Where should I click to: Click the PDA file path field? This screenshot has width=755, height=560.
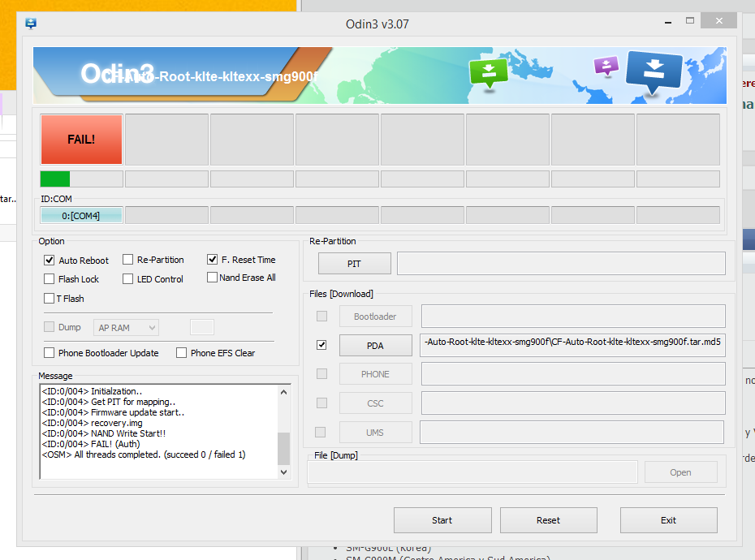click(572, 345)
